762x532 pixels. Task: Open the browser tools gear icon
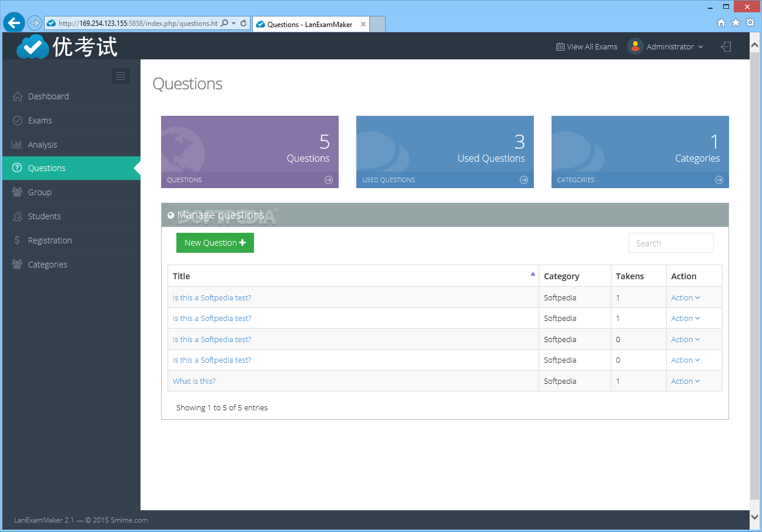tap(750, 23)
